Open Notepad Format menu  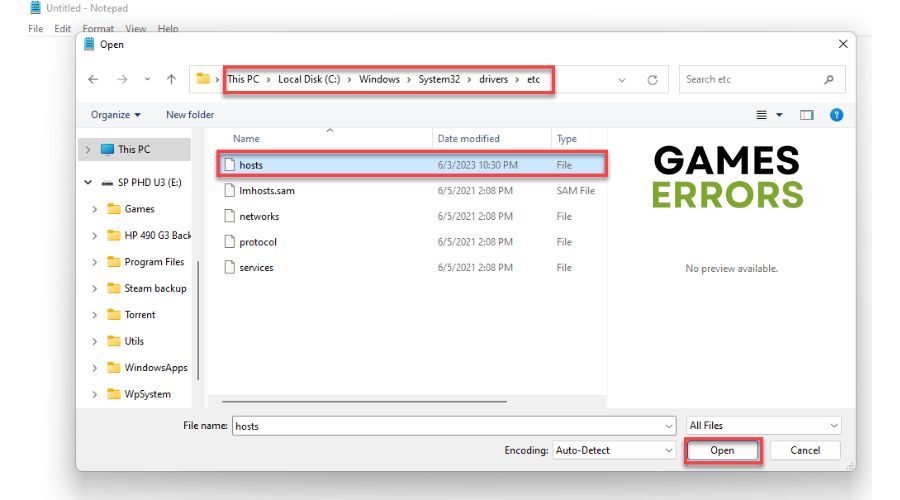[98, 29]
